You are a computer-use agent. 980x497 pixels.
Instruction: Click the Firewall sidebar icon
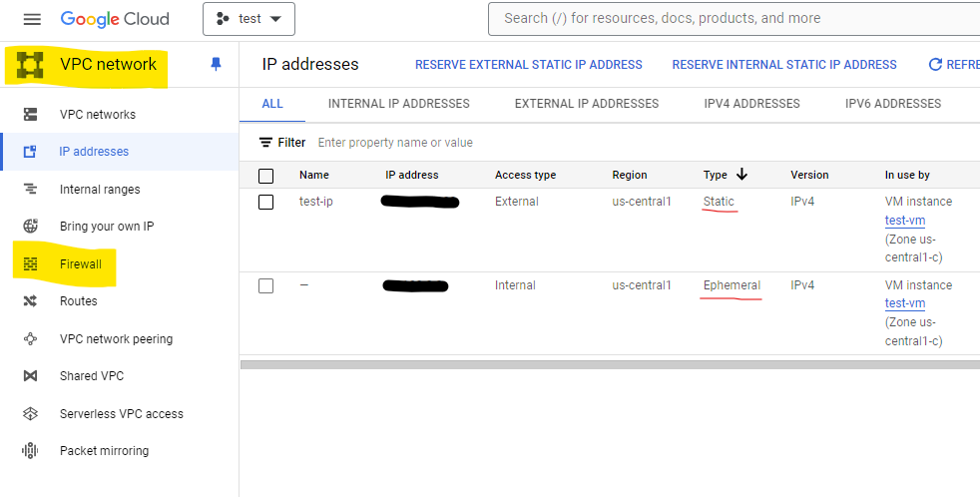[x=30, y=263]
